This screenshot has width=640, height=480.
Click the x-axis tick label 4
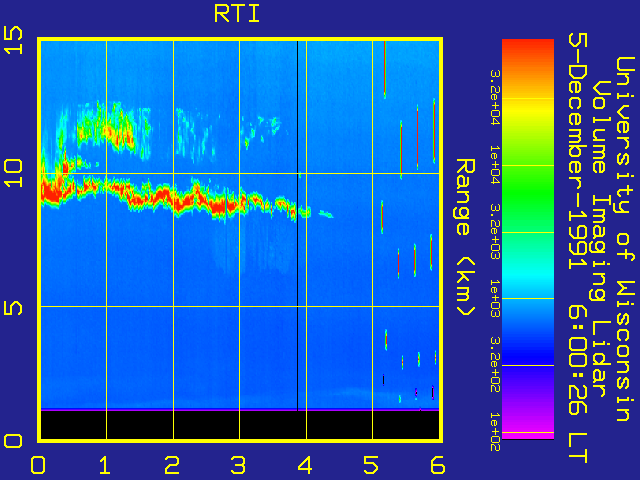coord(305,465)
